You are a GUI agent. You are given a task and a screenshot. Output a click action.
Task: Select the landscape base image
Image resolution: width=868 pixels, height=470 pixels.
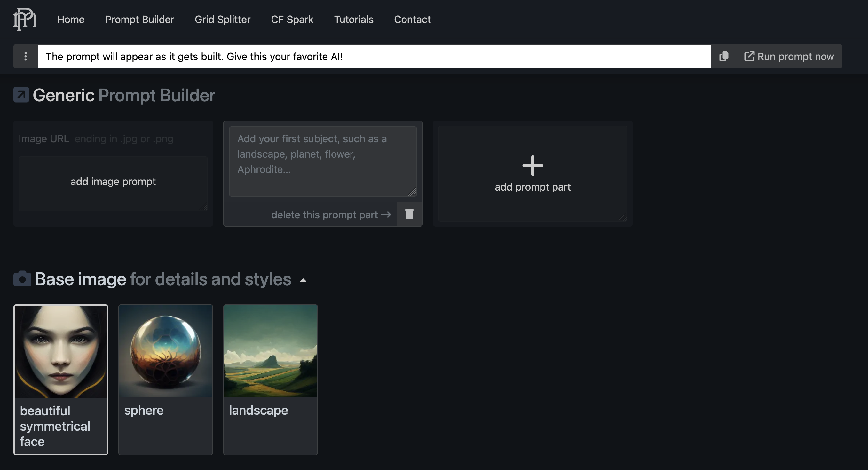pyautogui.click(x=270, y=380)
